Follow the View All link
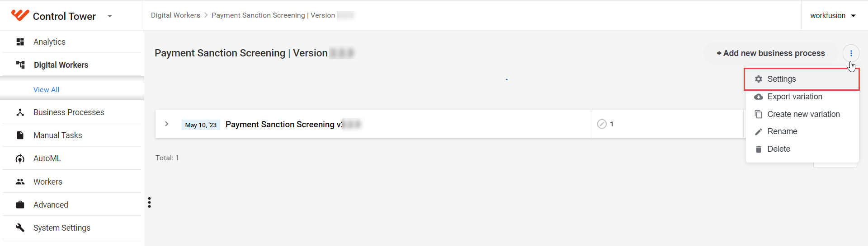 (x=46, y=89)
